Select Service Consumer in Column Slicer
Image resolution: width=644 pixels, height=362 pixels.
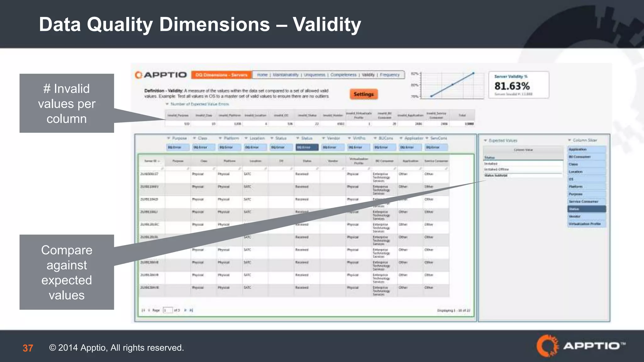pyautogui.click(x=587, y=201)
